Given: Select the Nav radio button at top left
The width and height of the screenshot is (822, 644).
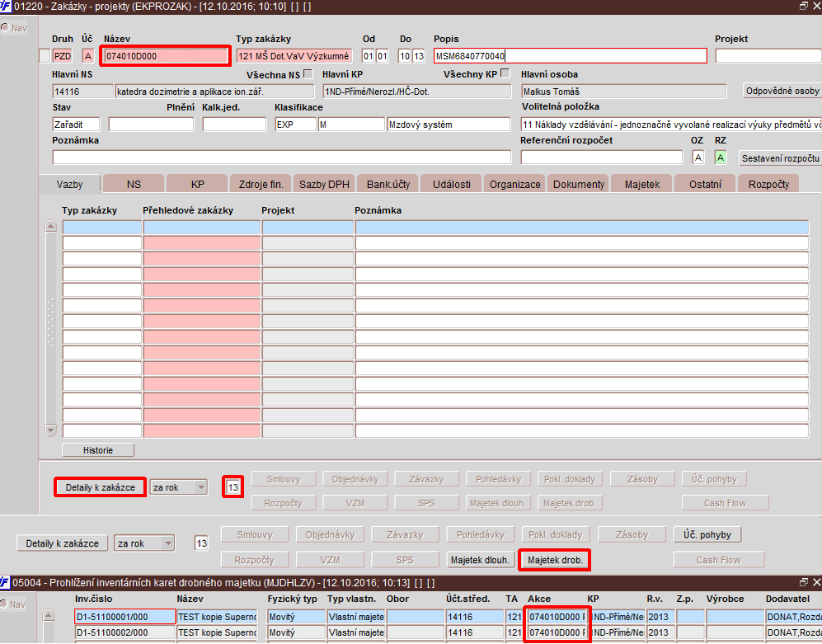Looking at the screenshot, I should (x=5, y=28).
